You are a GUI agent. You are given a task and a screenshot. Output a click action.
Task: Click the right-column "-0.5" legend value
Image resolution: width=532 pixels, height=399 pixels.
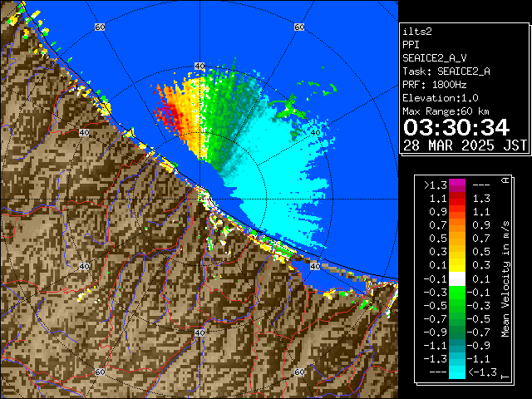479,319
